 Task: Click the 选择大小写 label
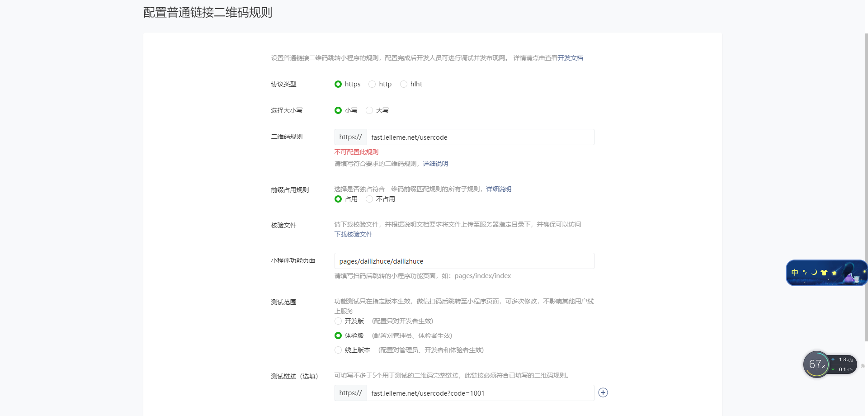[x=287, y=110]
